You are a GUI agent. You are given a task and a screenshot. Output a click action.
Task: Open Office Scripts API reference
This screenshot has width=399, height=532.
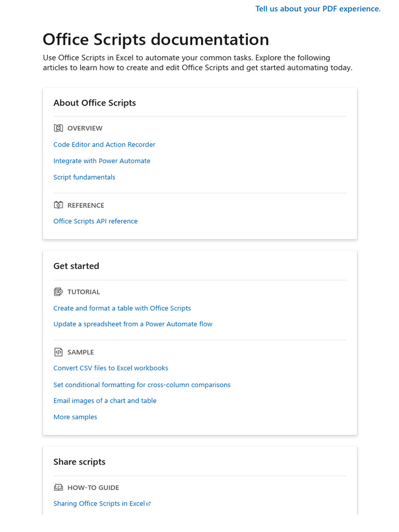tap(96, 221)
